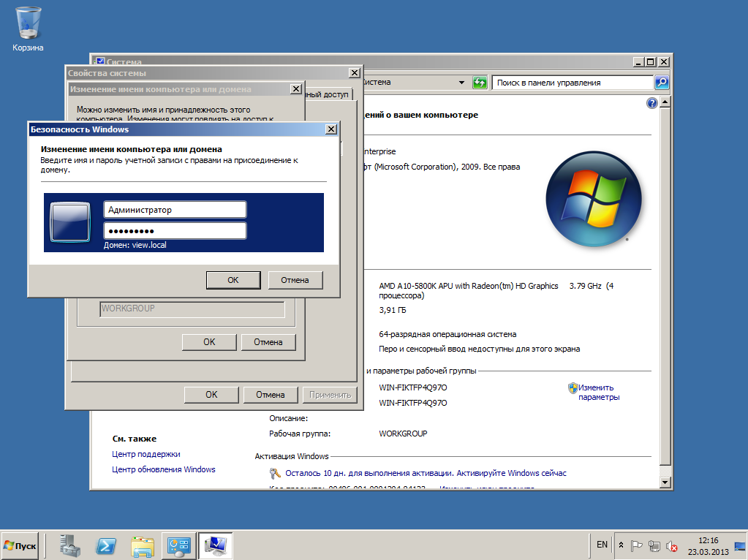Click Изменить параметры shield link
The width and height of the screenshot is (748, 560).
[598, 393]
